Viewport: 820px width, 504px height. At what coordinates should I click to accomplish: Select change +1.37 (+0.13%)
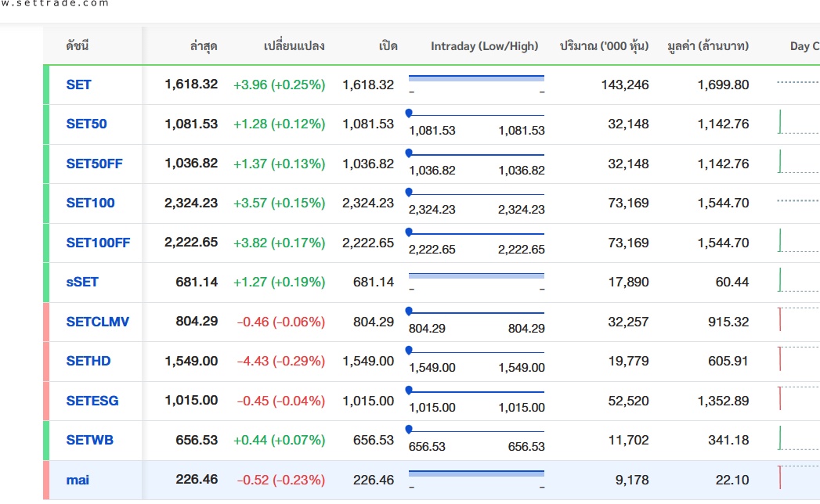280,164
